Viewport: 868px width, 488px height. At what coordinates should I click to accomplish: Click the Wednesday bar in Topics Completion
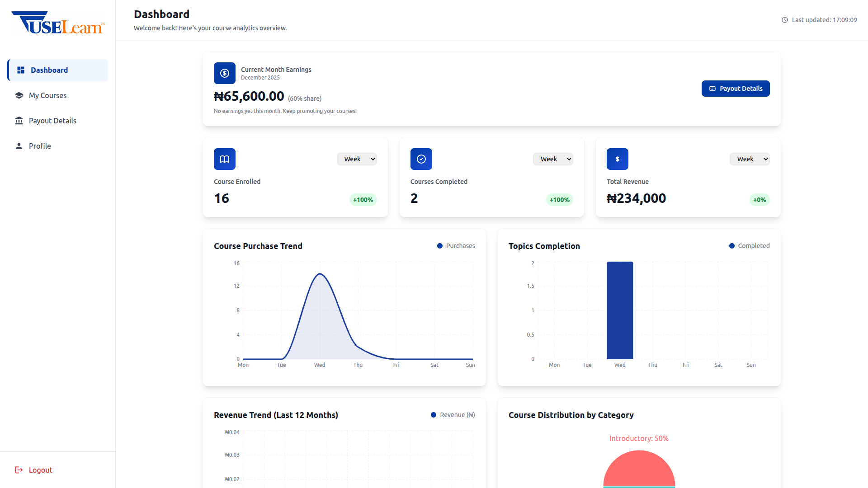[620, 310]
